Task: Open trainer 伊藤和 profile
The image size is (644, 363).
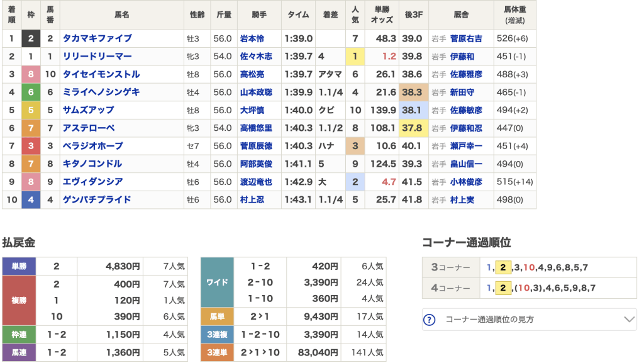Action: pos(462,56)
